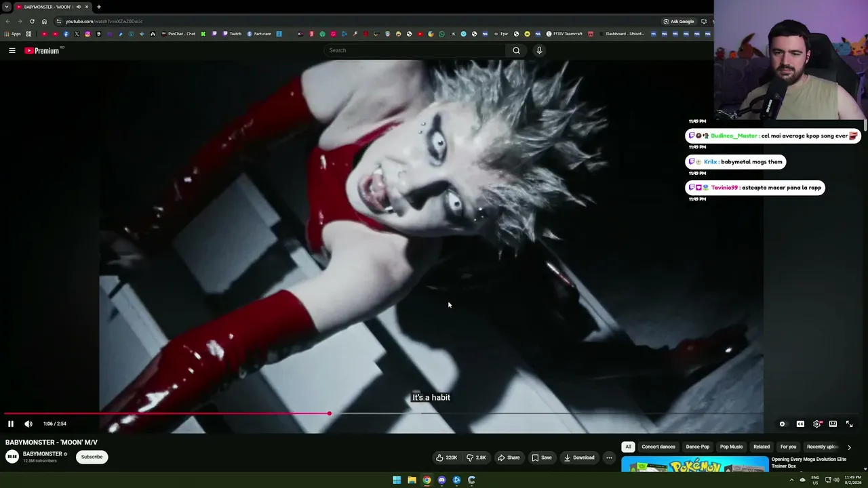Open the BABYMONSTER channel avatar
Viewport: 868px width, 488px height.
point(12,457)
